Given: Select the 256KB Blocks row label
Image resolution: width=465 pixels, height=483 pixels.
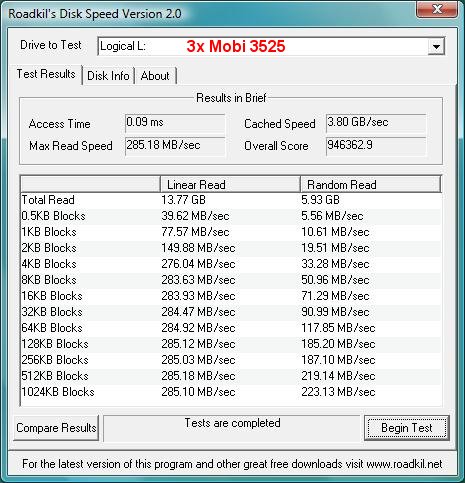Looking at the screenshot, I should (55, 360).
